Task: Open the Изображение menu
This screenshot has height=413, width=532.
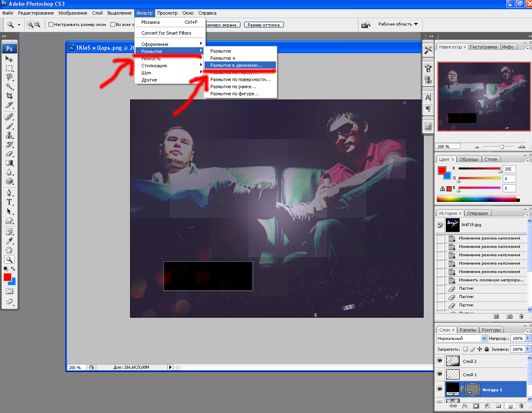Action: point(73,13)
